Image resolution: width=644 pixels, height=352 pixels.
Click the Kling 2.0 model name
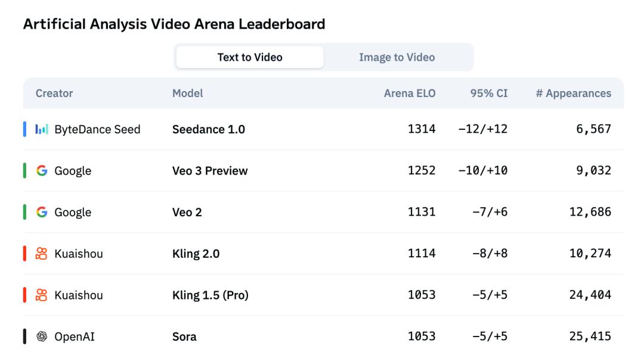pos(196,254)
